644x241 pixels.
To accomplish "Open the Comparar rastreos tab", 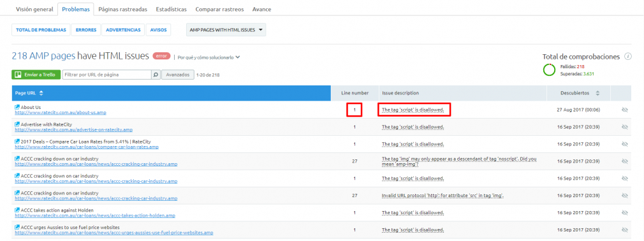I will (x=219, y=9).
